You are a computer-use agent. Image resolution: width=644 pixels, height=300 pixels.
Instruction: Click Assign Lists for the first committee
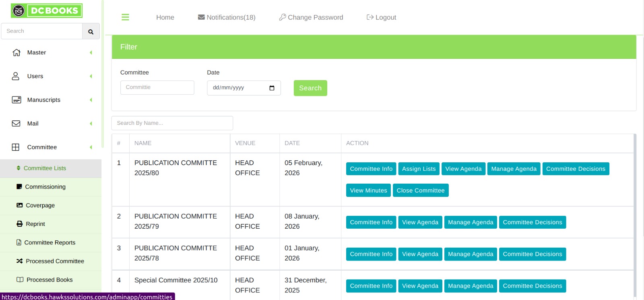(x=419, y=169)
